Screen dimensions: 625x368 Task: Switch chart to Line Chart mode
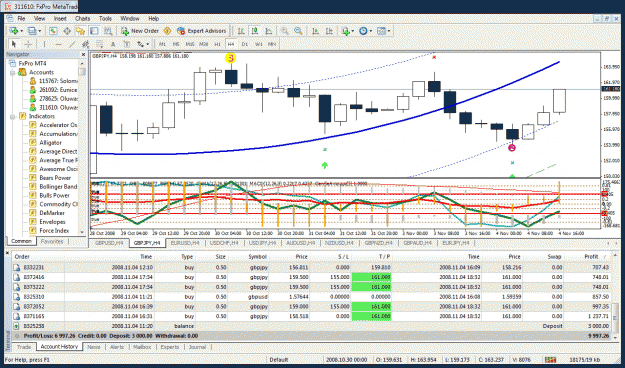tap(269, 31)
